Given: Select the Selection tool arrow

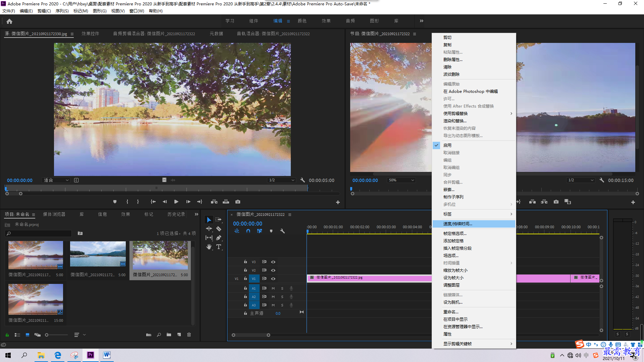Looking at the screenshot, I should [209, 220].
